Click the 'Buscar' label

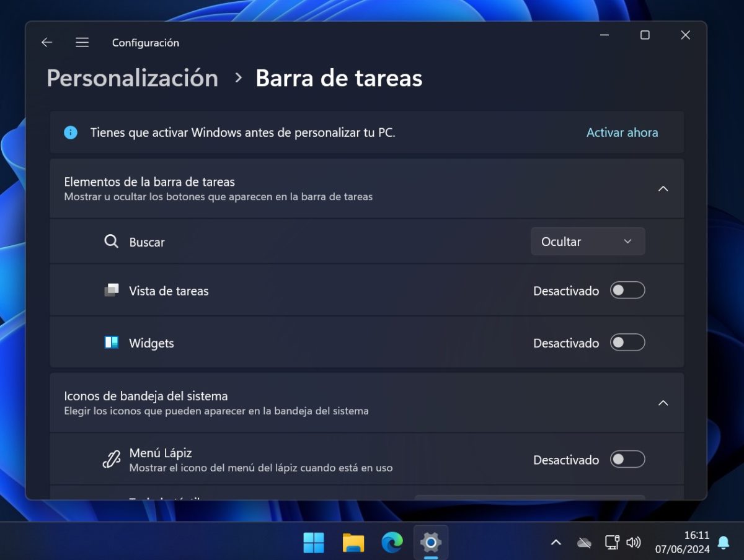click(x=147, y=242)
